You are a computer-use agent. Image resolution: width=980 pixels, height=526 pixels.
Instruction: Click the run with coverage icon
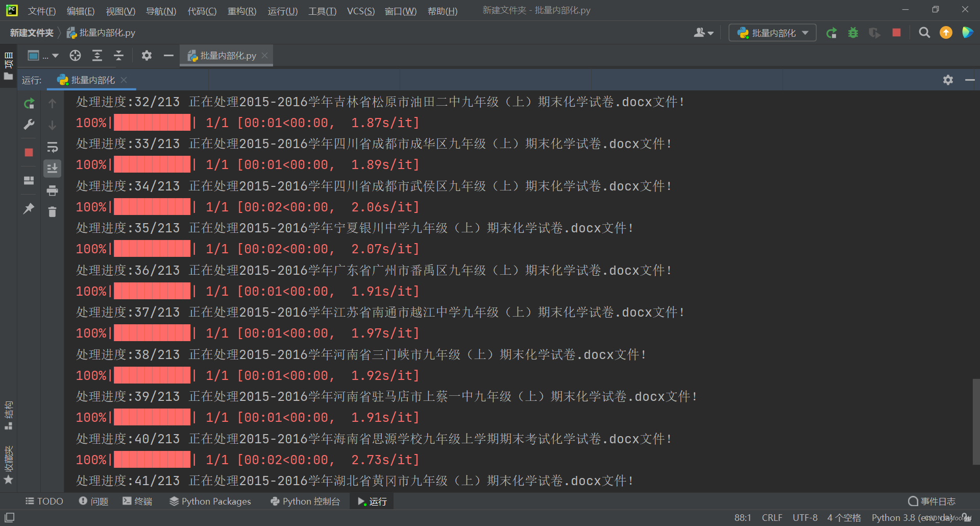874,33
